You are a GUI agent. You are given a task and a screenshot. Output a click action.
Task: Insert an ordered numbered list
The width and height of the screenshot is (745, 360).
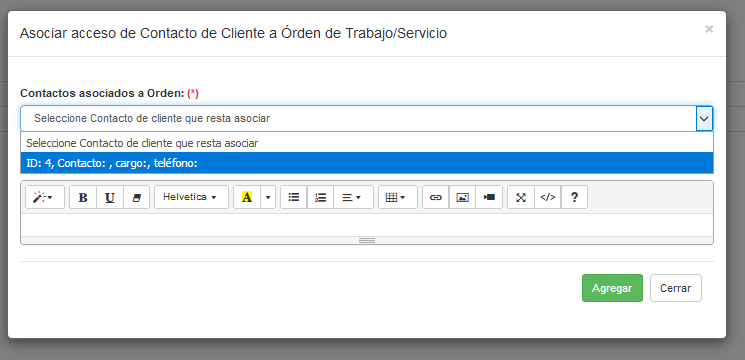pyautogui.click(x=321, y=197)
